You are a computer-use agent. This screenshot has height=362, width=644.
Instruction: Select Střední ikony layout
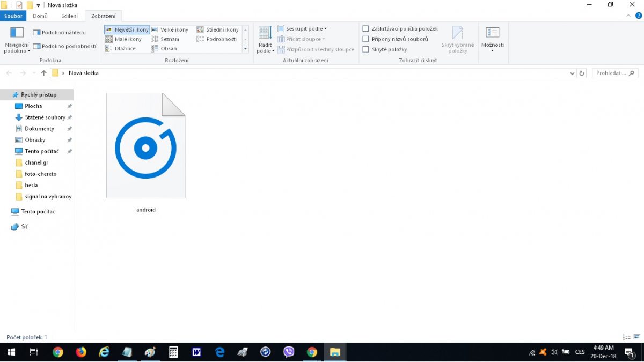(x=217, y=30)
